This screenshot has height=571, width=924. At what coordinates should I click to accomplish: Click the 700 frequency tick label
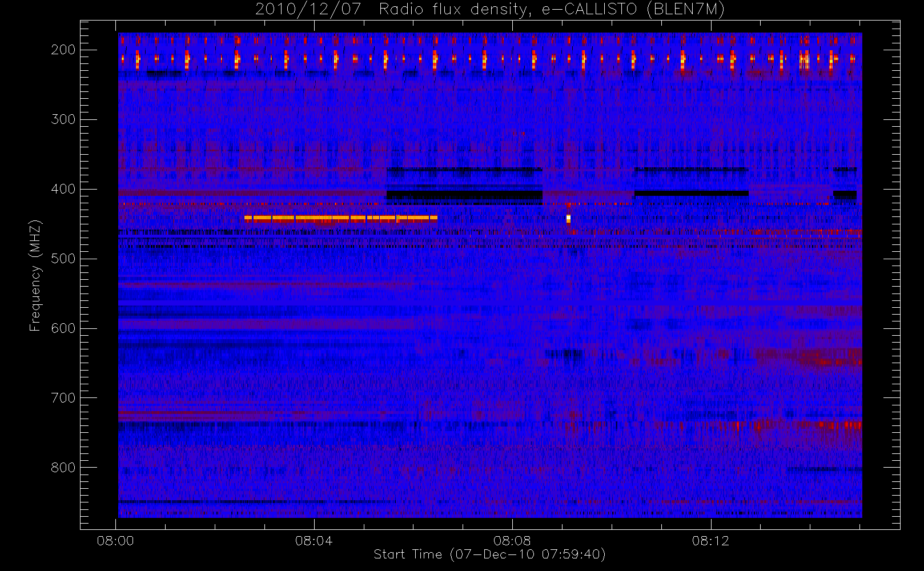pos(63,398)
